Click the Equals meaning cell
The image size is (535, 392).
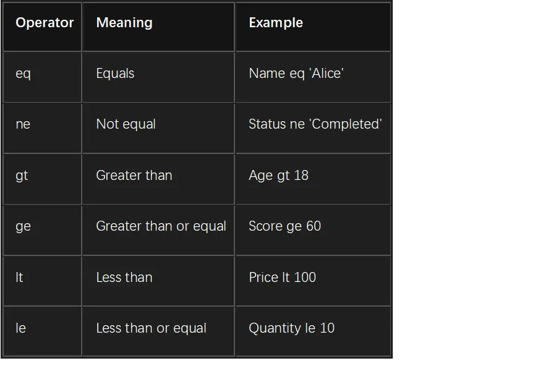(158, 77)
